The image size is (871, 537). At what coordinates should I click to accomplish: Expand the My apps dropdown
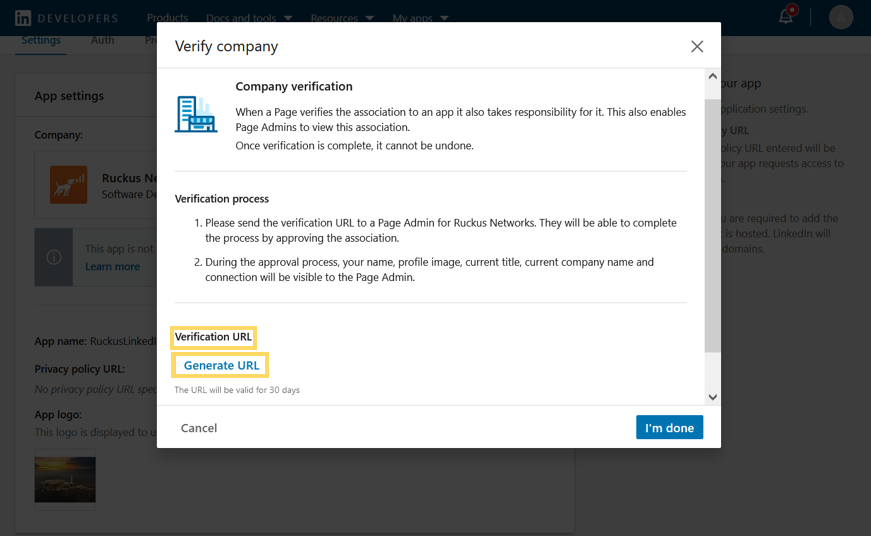click(x=421, y=18)
